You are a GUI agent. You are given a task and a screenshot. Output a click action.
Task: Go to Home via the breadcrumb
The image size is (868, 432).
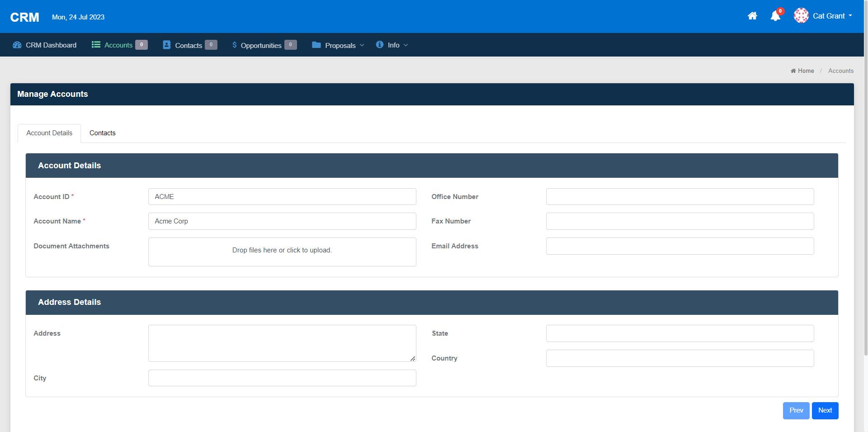click(x=802, y=71)
